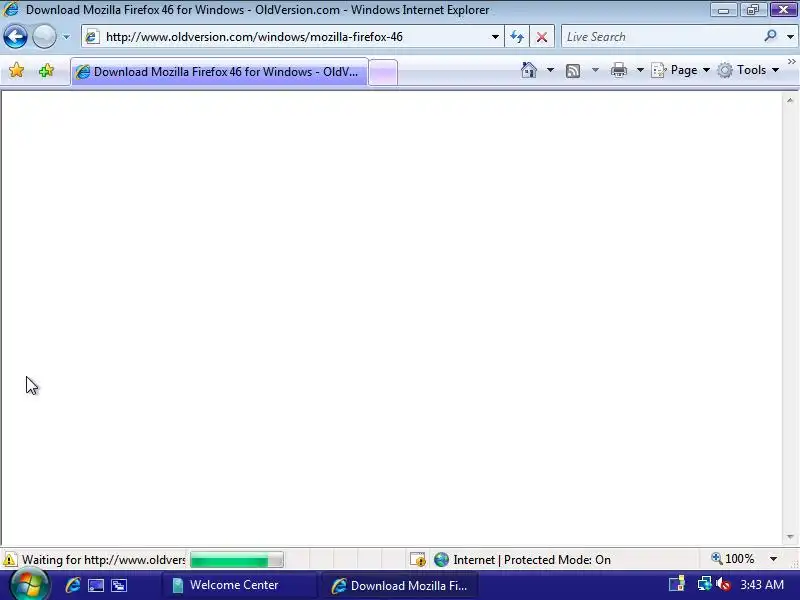Click the Internet zone globe icon

pos(441,560)
